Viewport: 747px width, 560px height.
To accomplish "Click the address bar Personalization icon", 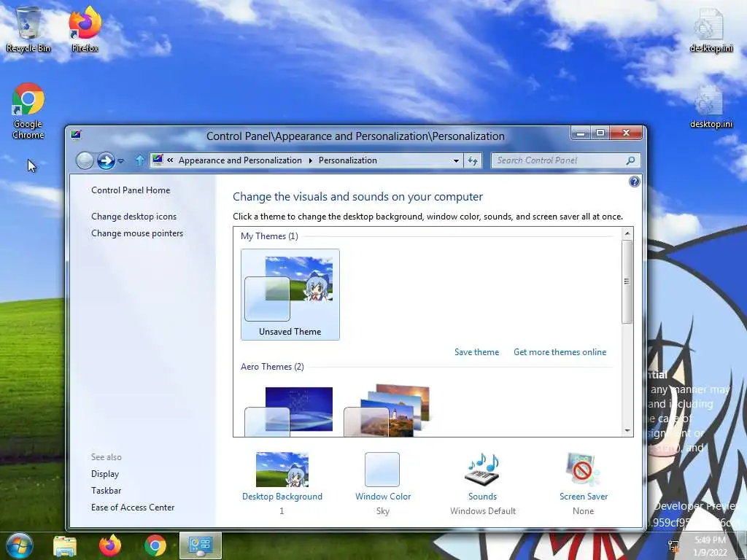I will 158,160.
